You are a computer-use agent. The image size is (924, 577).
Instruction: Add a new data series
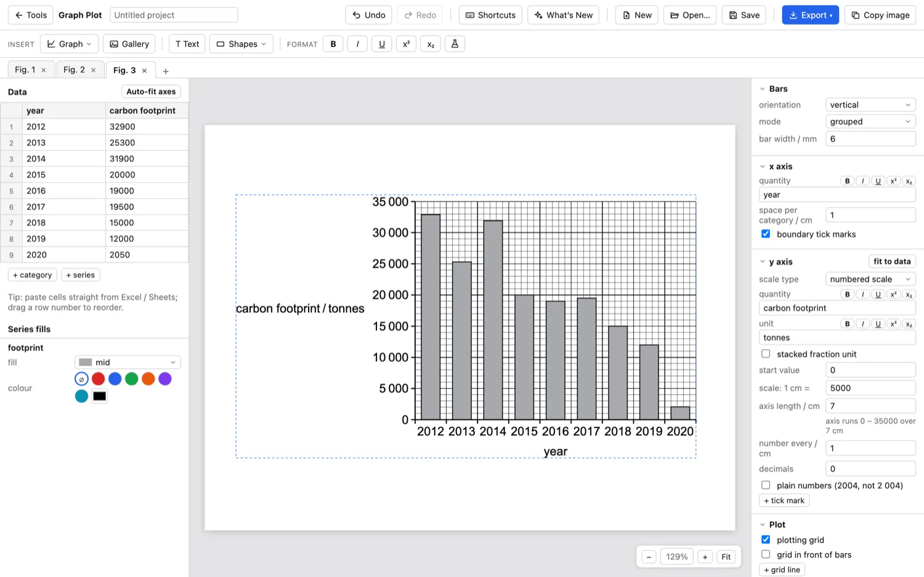[80, 275]
